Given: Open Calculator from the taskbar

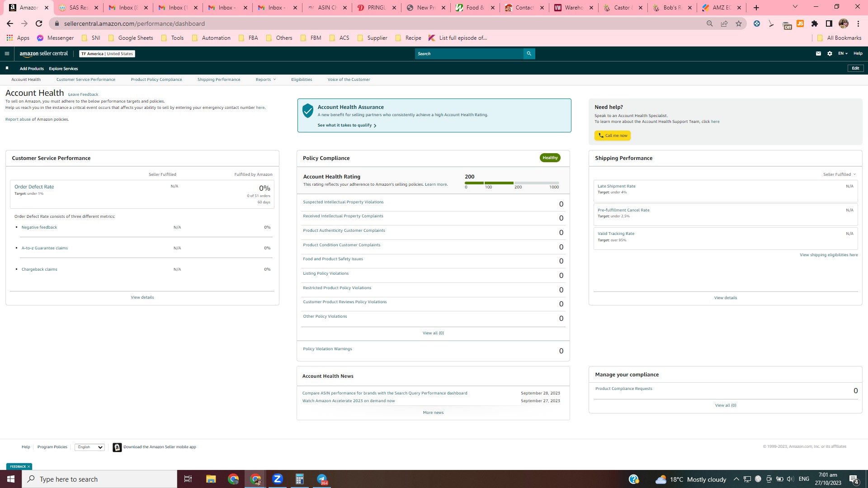Looking at the screenshot, I should coord(299,479).
